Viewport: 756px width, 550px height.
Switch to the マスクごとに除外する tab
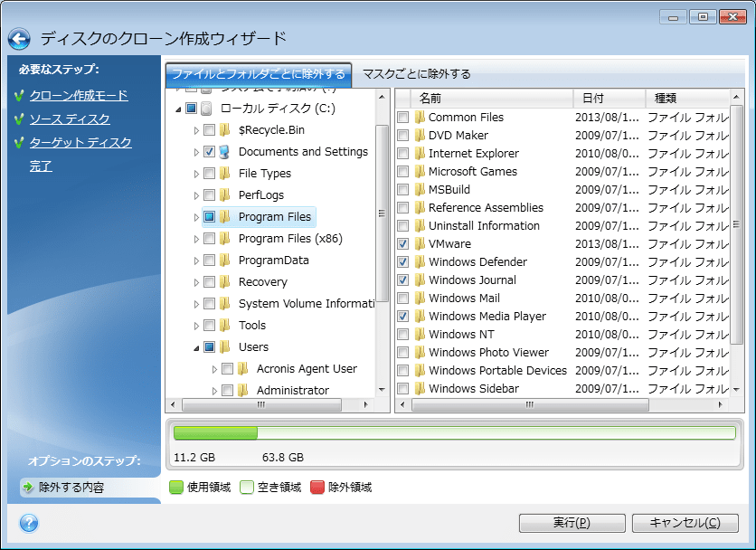(416, 74)
